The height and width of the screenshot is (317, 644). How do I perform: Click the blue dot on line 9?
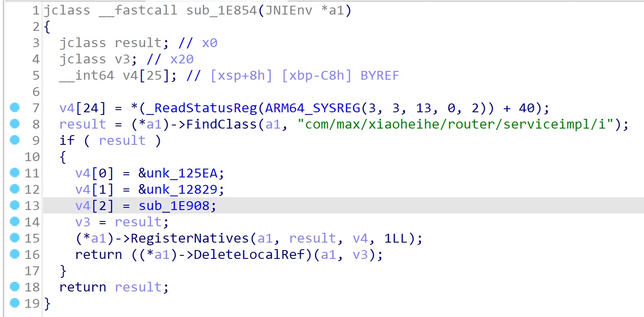coord(15,140)
